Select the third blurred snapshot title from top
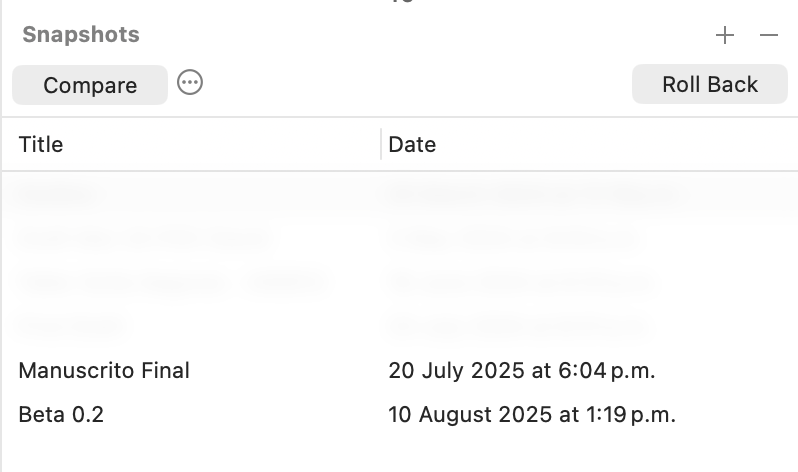The width and height of the screenshot is (798, 472). [x=170, y=282]
